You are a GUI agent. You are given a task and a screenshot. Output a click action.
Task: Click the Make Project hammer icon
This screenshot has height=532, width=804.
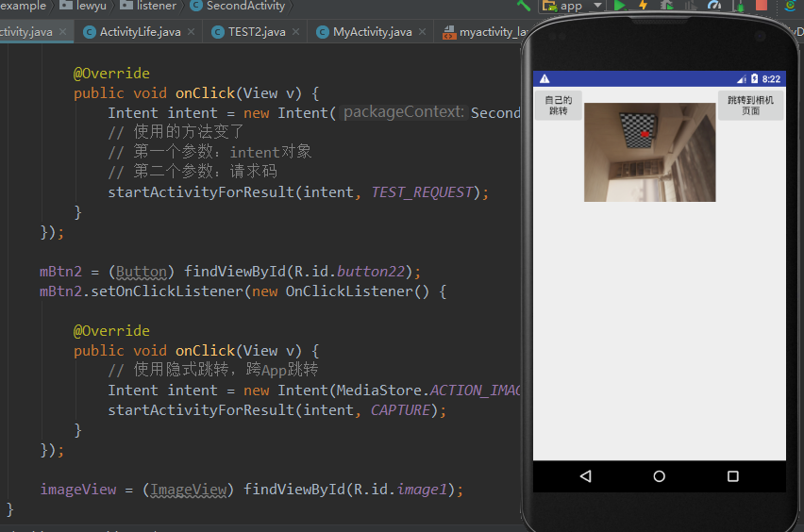(x=524, y=6)
